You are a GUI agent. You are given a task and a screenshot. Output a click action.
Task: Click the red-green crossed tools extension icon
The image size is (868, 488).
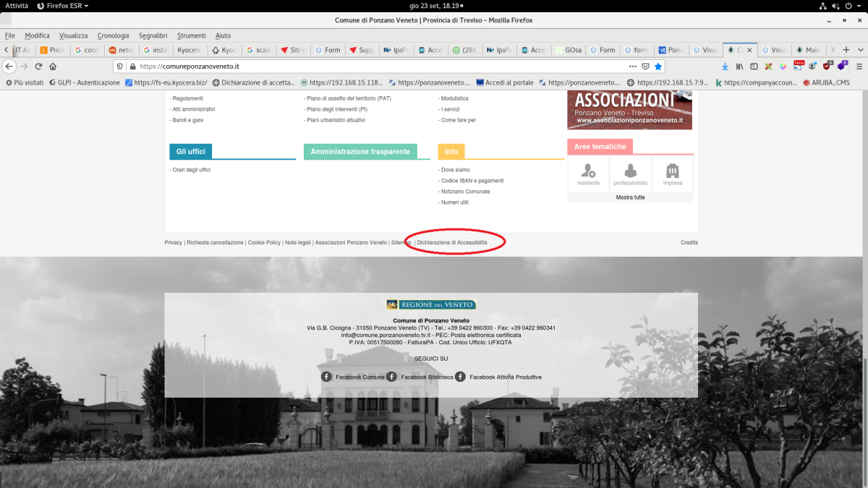pos(767,66)
